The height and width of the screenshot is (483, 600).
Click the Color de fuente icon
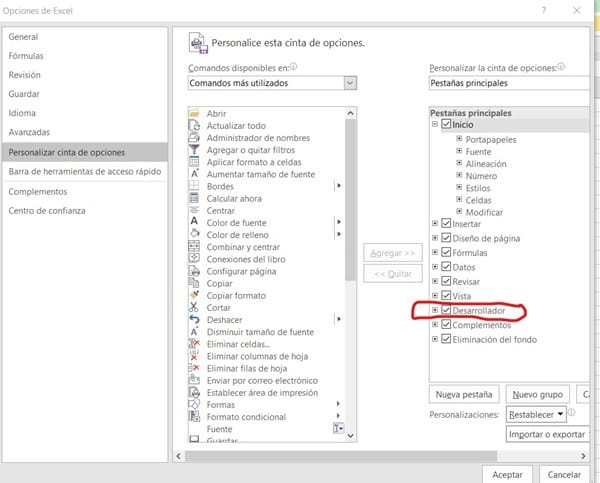tap(194, 222)
